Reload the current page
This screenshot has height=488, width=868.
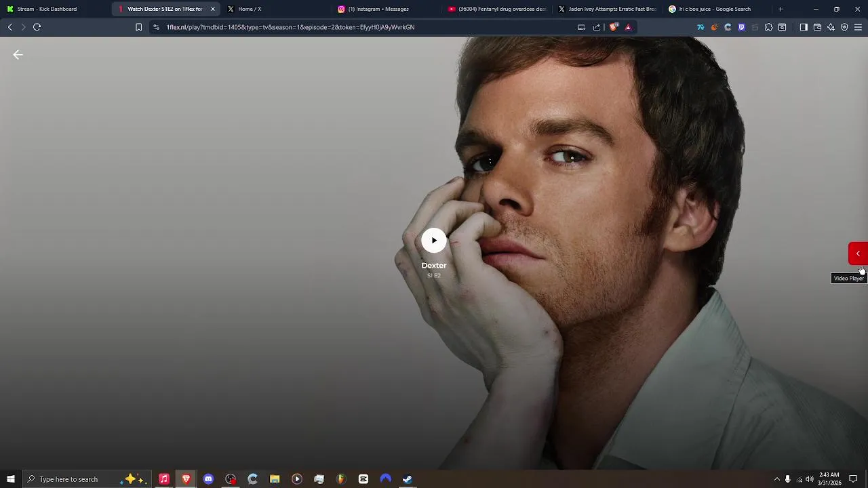(37, 27)
